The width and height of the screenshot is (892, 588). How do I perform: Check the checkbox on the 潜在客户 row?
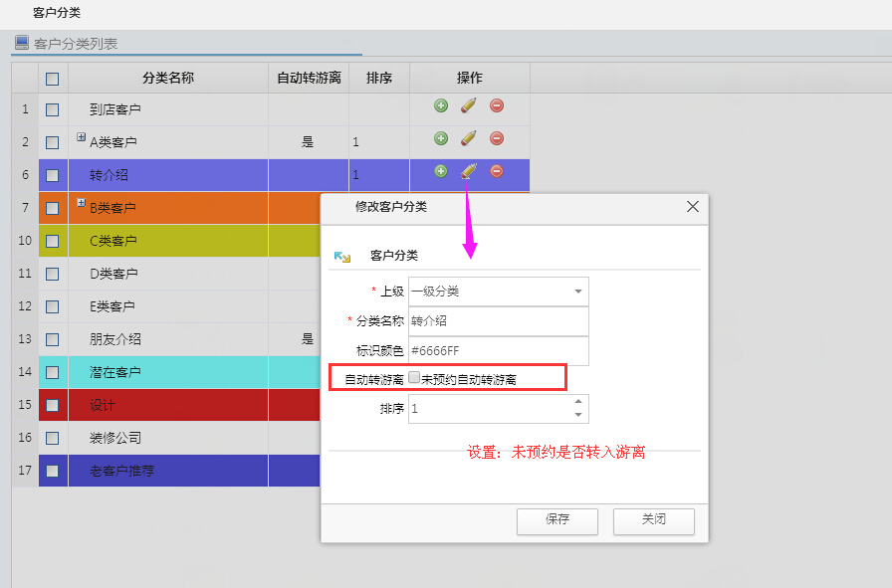(x=52, y=370)
